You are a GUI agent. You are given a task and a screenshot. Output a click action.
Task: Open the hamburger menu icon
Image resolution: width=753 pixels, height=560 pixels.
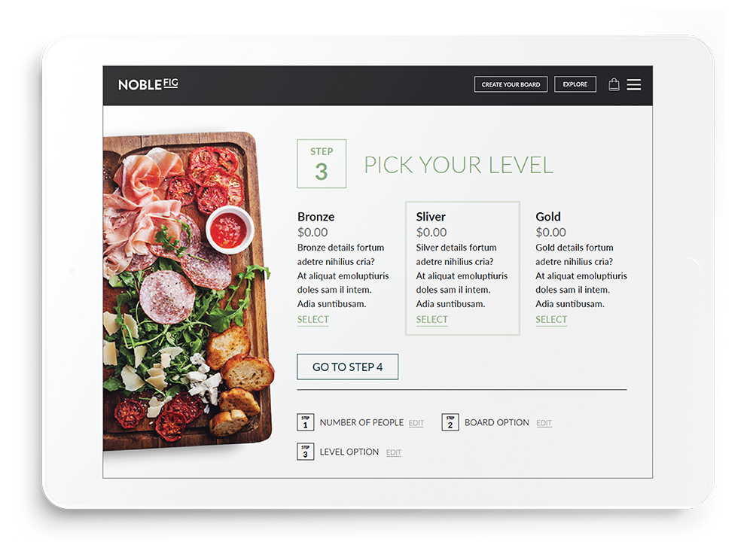[x=633, y=84]
